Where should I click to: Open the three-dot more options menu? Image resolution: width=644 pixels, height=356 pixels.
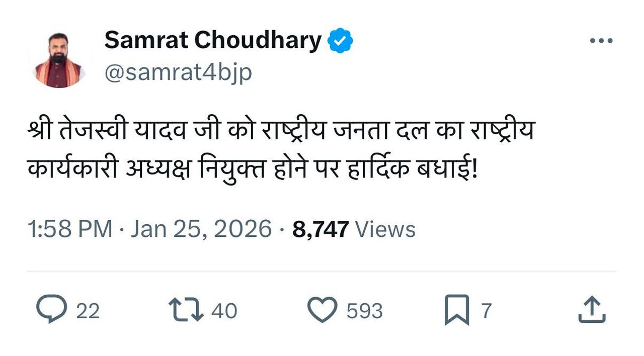(x=601, y=41)
